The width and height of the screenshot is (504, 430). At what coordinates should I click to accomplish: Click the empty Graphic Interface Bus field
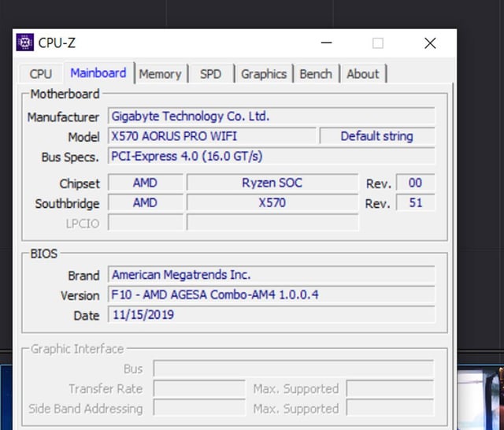pyautogui.click(x=294, y=369)
